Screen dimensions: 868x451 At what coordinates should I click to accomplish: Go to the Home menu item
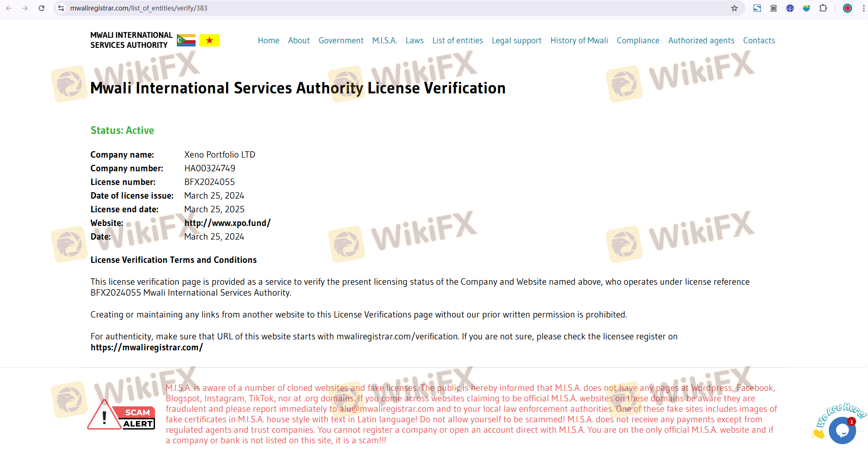[x=269, y=41]
